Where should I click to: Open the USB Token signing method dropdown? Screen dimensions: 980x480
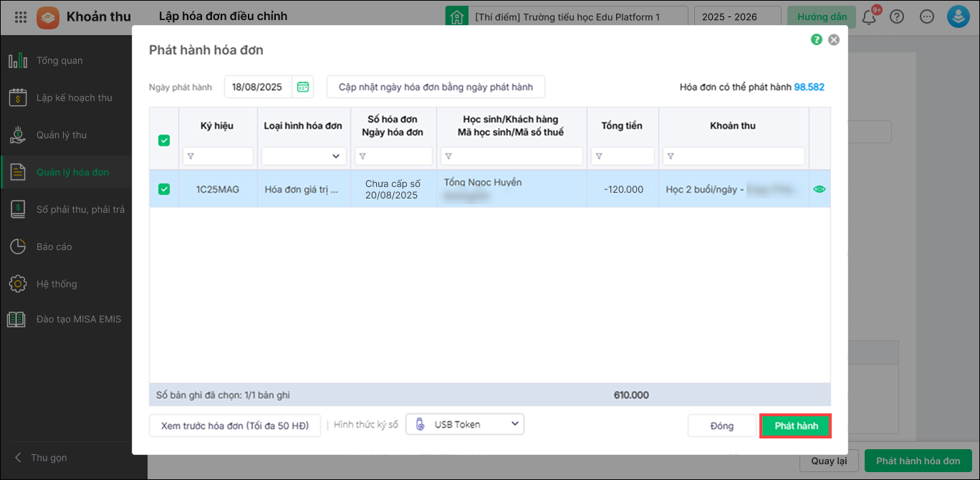coord(465,424)
